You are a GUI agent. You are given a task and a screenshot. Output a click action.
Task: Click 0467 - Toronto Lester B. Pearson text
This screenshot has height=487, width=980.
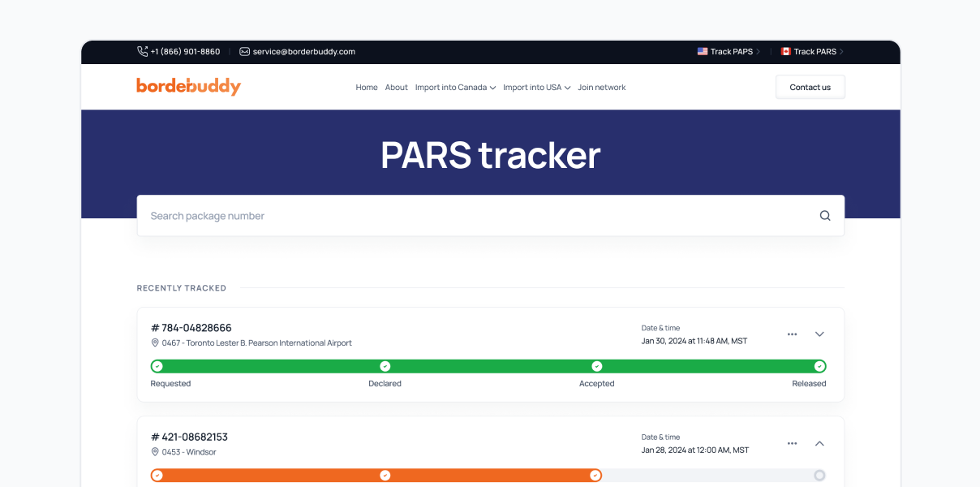coord(257,343)
